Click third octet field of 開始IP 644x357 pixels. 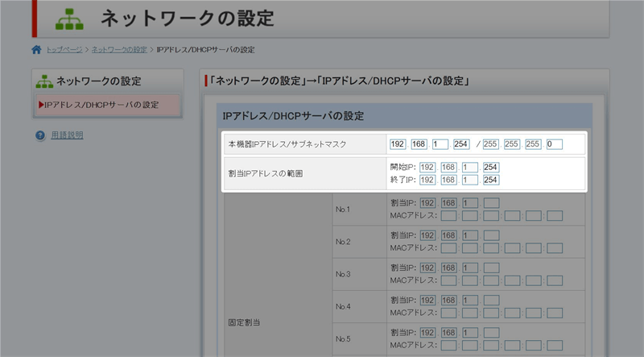click(470, 167)
